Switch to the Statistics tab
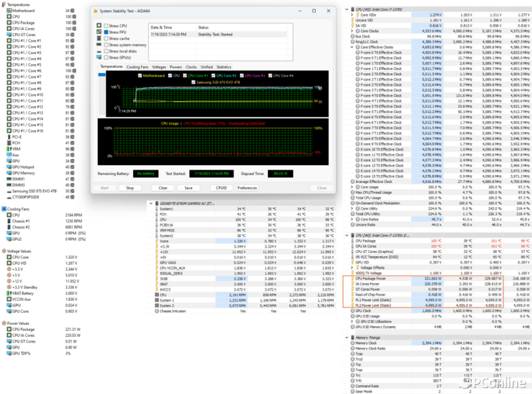The width and height of the screenshot is (532, 394). pos(224,67)
